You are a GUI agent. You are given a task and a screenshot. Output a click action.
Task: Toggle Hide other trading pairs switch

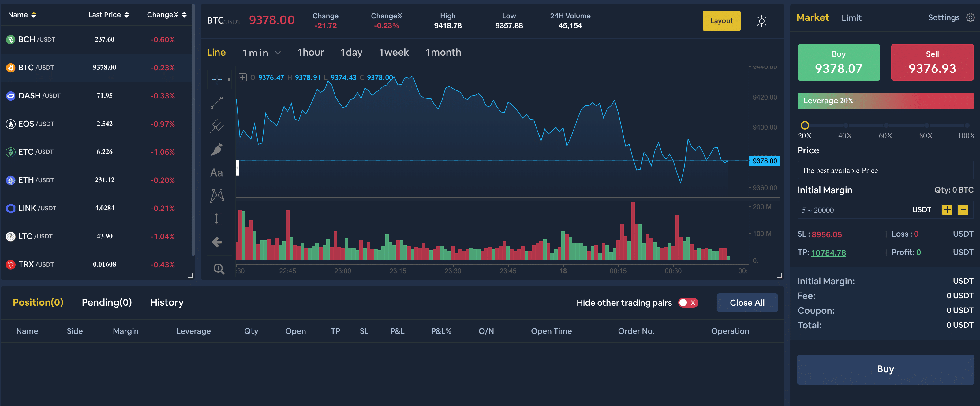tap(688, 303)
